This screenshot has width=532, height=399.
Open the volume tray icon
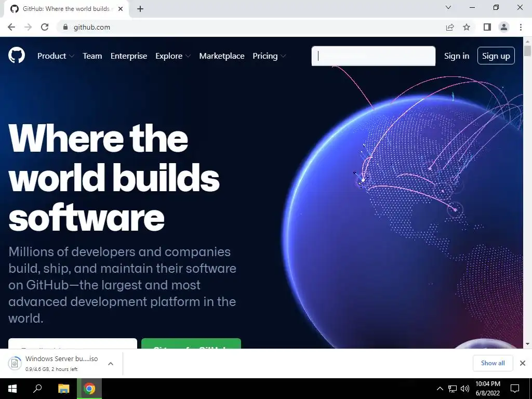click(465, 389)
